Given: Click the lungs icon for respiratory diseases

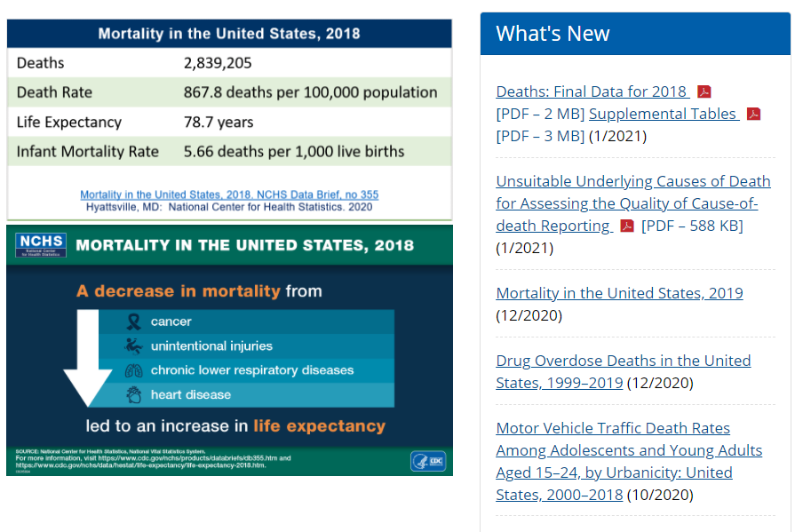Looking at the screenshot, I should coord(134,370).
